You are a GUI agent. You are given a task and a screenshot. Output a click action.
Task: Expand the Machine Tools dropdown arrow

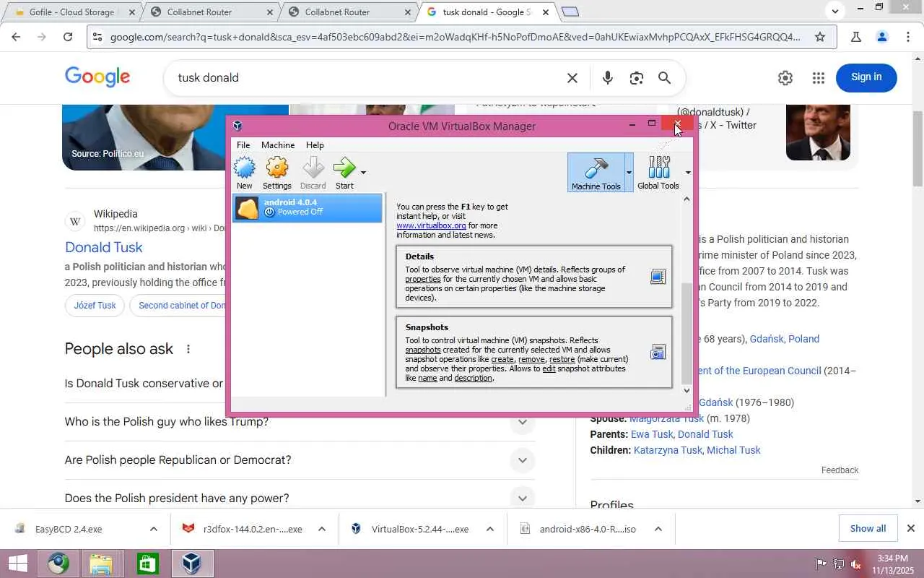tap(629, 172)
